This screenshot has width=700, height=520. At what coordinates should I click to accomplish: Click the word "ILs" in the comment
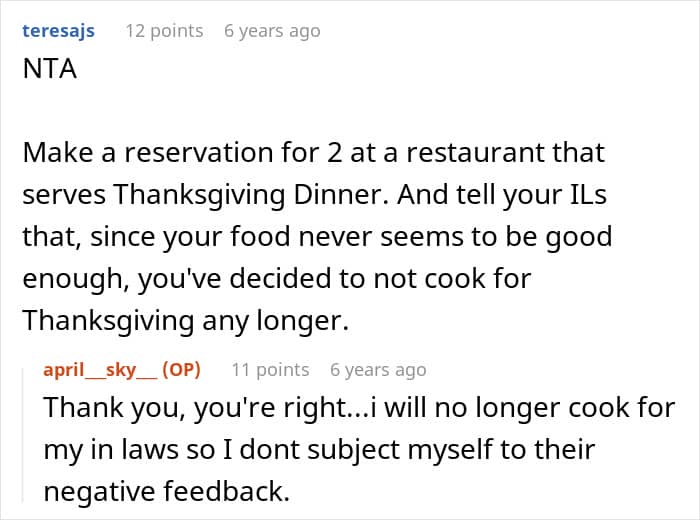576,196
